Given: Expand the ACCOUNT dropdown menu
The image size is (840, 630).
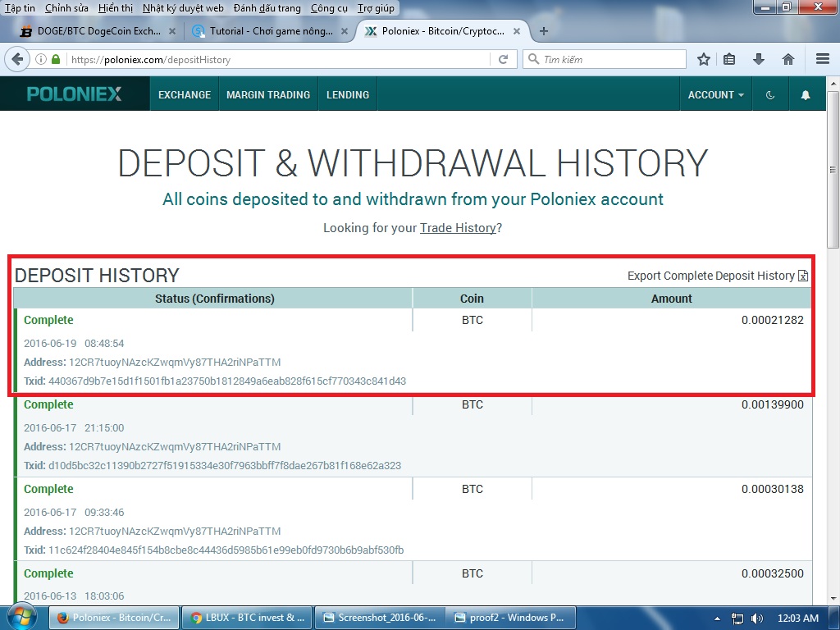Looking at the screenshot, I should pyautogui.click(x=715, y=95).
